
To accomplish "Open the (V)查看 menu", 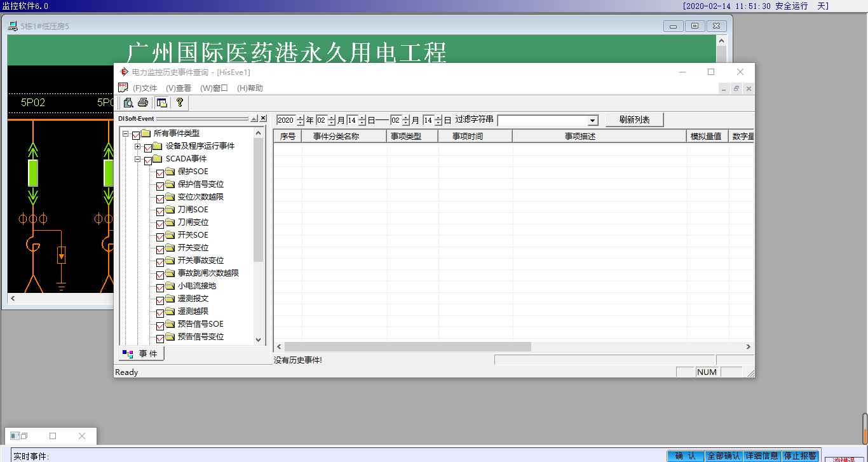I will tap(179, 88).
